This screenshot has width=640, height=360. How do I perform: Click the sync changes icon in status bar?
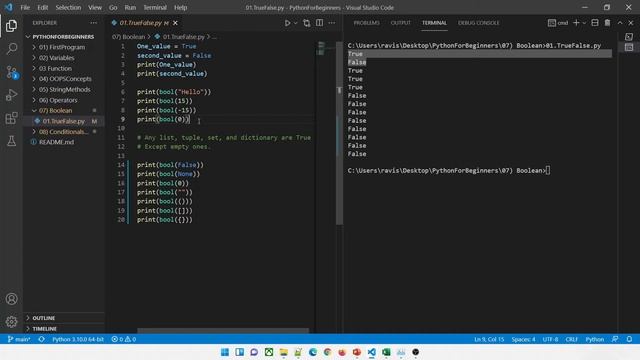[x=41, y=339]
